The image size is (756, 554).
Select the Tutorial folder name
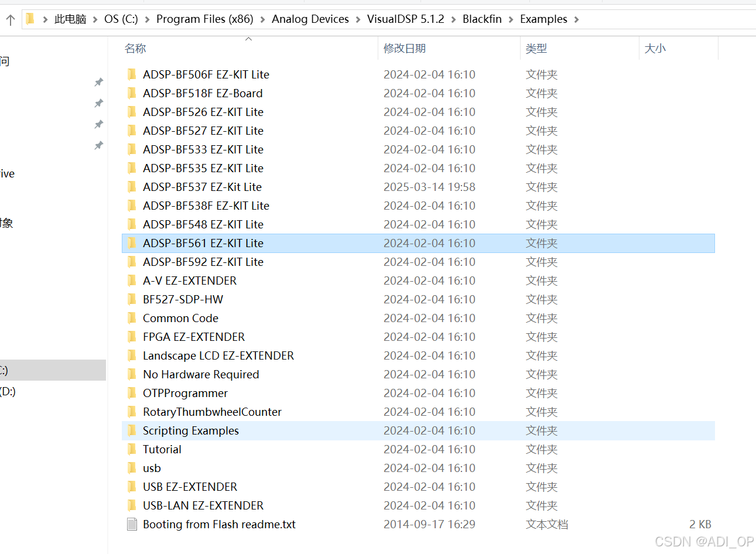tap(162, 449)
